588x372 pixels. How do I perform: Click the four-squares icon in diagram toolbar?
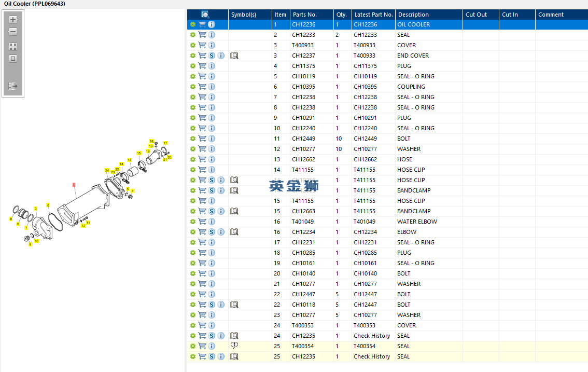click(x=13, y=47)
